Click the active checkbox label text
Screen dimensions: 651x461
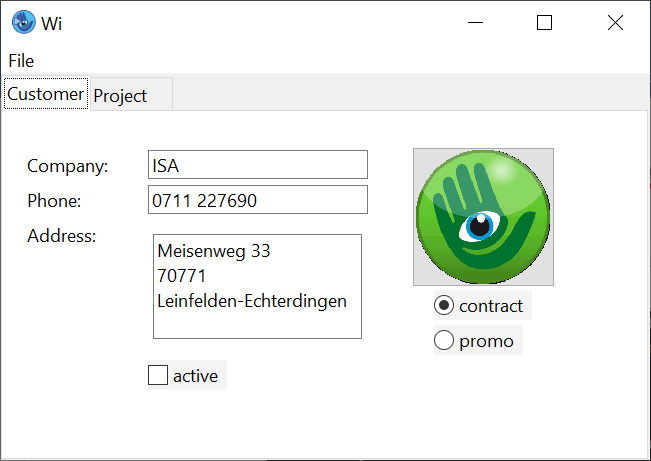coord(195,376)
